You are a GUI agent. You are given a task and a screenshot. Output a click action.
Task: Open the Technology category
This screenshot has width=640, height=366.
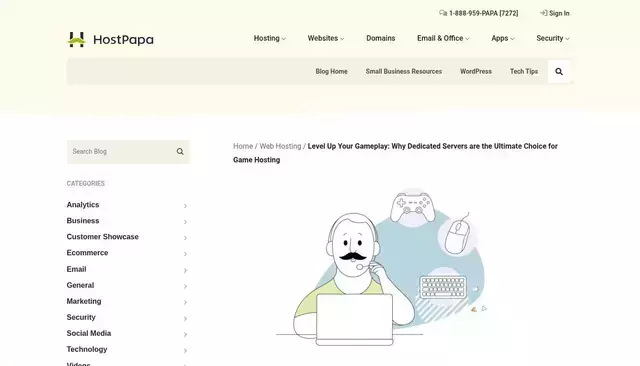coord(87,349)
